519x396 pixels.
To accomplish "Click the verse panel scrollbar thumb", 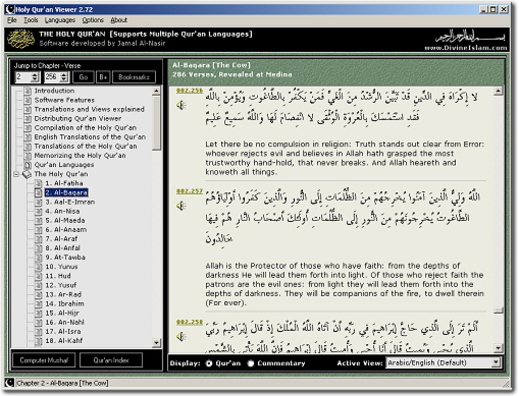I will pos(498,310).
